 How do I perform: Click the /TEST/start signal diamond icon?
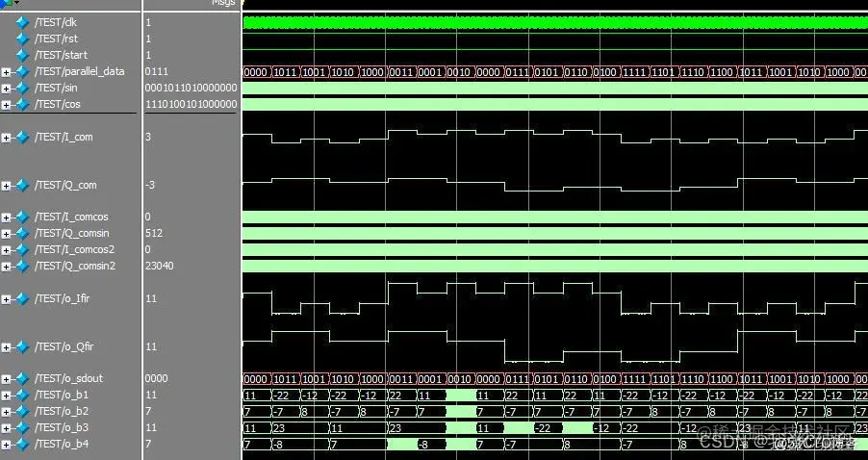[x=22, y=55]
